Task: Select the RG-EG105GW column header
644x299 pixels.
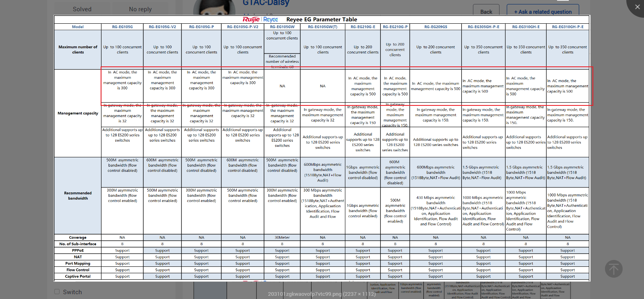Action: pos(282,27)
